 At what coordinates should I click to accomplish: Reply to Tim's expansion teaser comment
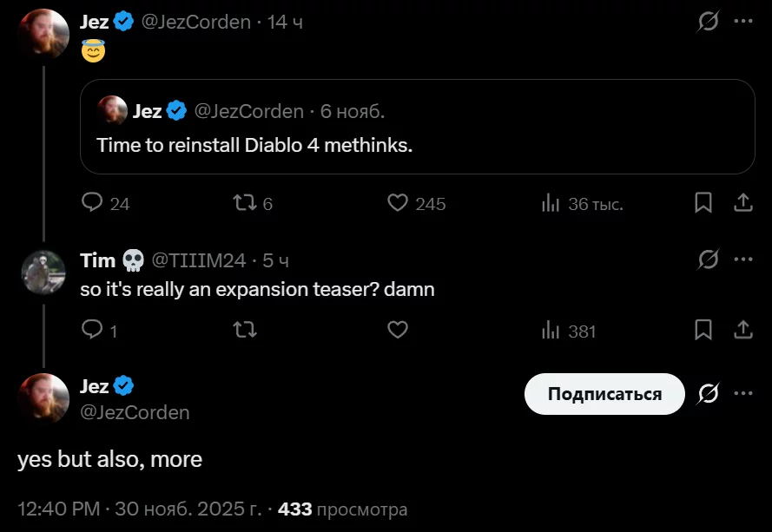[92, 331]
